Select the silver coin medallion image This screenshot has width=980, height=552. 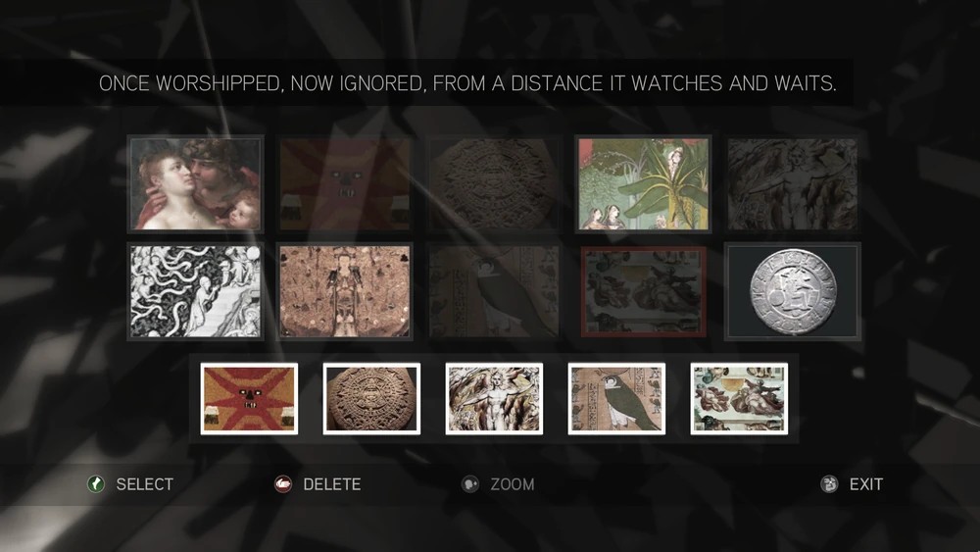point(793,291)
